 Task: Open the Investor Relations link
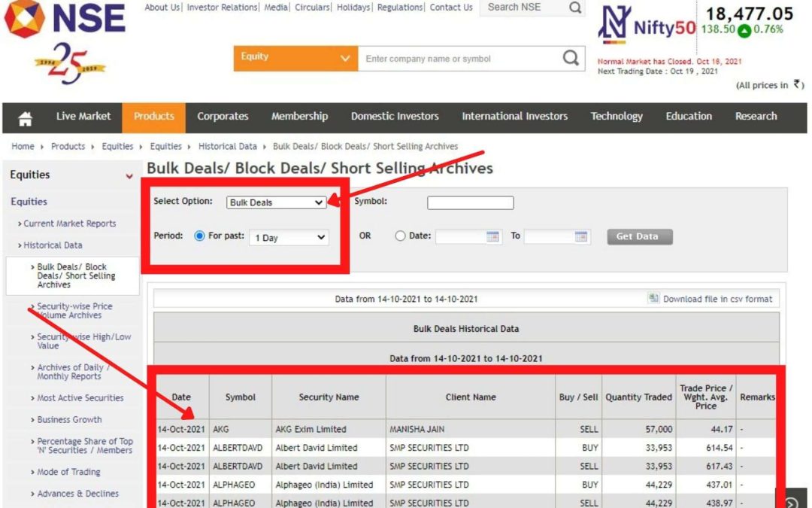pos(222,8)
